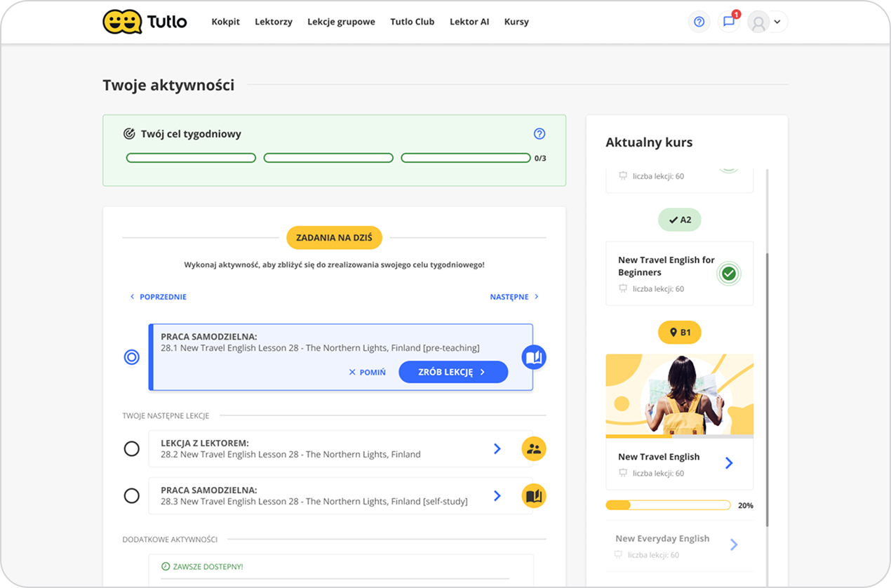The width and height of the screenshot is (891, 588).
Task: Click the weekly goal help icon
Action: [540, 134]
